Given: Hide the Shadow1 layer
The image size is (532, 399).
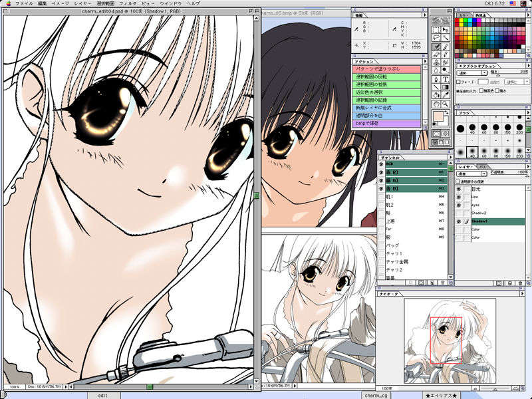Looking at the screenshot, I should [459, 221].
